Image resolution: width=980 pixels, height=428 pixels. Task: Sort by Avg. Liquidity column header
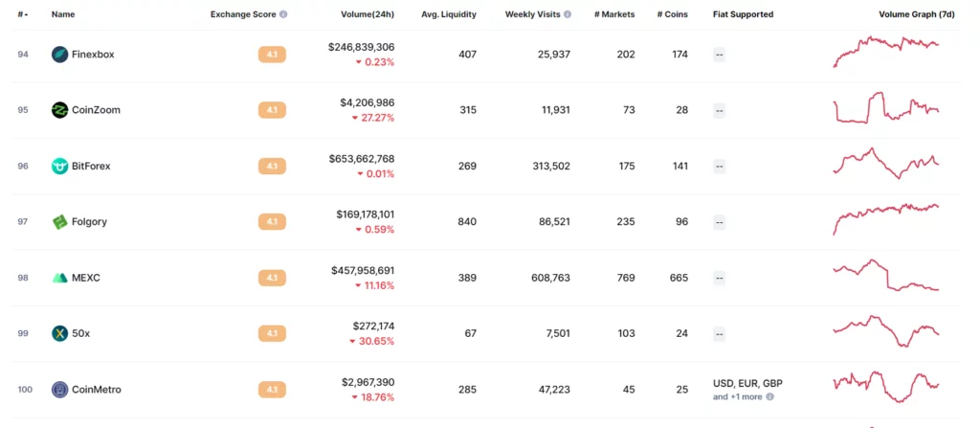449,15
